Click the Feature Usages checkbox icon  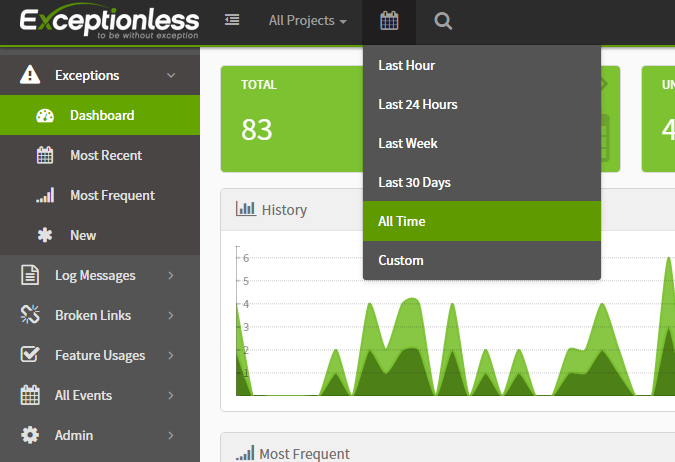30,355
